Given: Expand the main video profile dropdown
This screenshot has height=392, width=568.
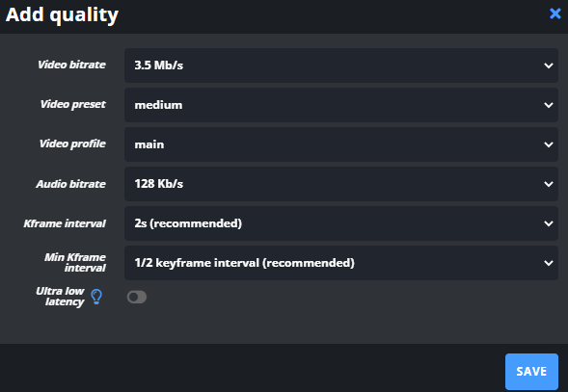Looking at the screenshot, I should click(341, 144).
